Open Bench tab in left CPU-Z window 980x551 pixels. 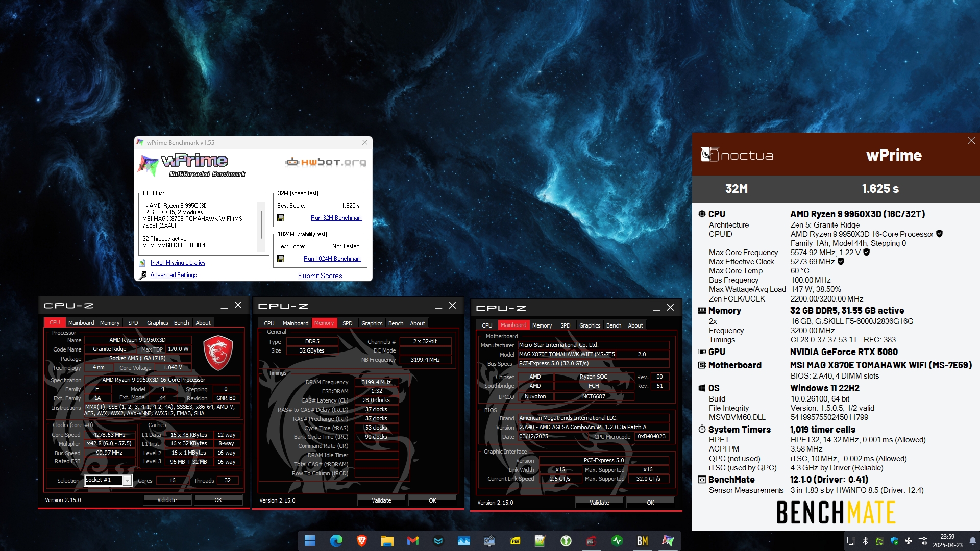181,323
